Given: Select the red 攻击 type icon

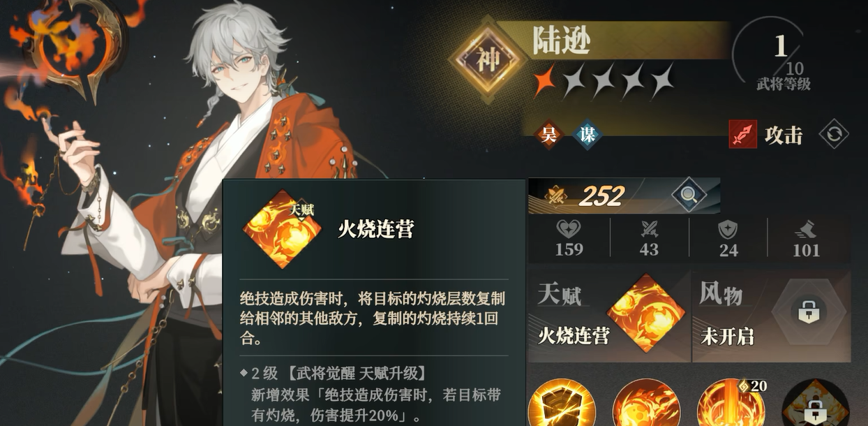Looking at the screenshot, I should click(x=743, y=134).
